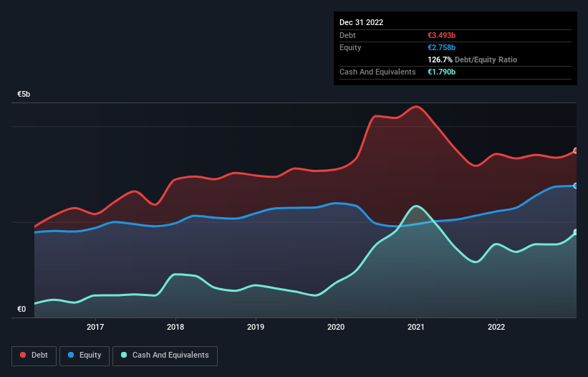Click the €3.493b debt value

[x=441, y=35]
